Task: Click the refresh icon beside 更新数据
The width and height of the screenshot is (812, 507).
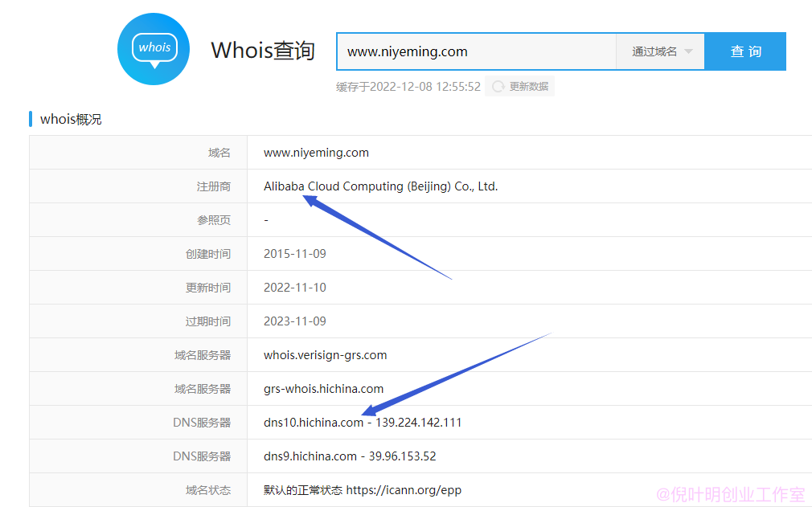Action: (x=498, y=87)
